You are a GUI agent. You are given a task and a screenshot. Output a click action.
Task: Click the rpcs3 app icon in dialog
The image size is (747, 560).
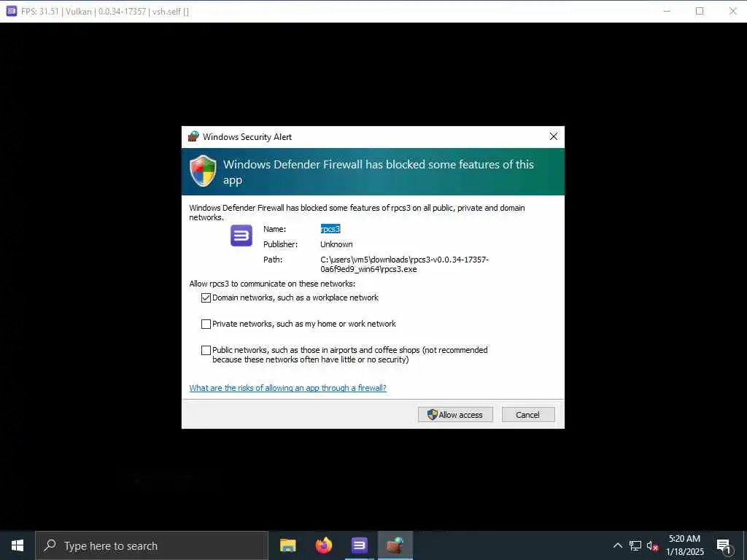241,236
